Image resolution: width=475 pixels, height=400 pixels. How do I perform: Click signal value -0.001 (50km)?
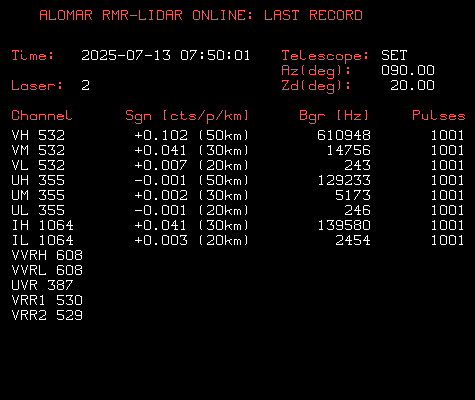tap(192, 180)
